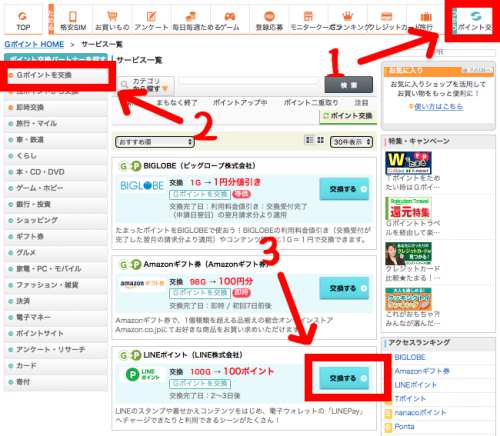Select くらし category
Image resolution: width=500 pixels, height=436 pixels.
(x=56, y=156)
